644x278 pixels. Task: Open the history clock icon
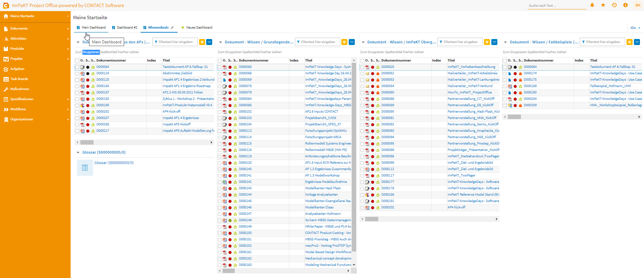pos(614,5)
